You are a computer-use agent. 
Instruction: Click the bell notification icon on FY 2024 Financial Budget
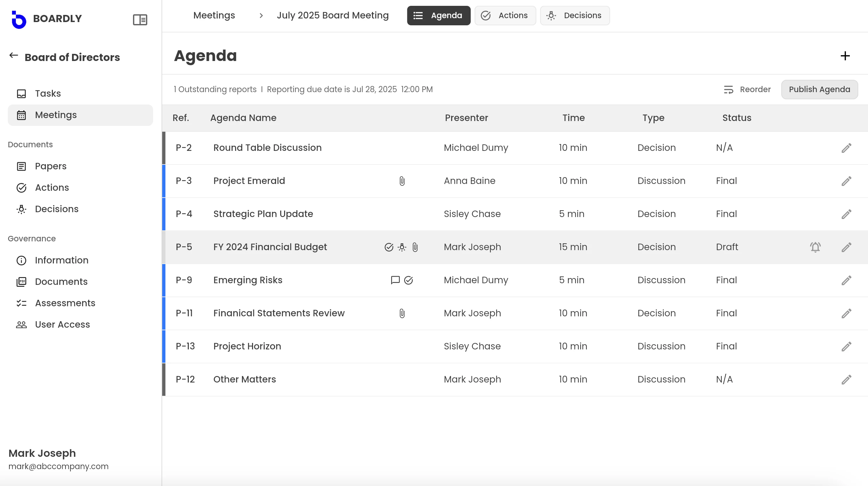[x=815, y=247]
